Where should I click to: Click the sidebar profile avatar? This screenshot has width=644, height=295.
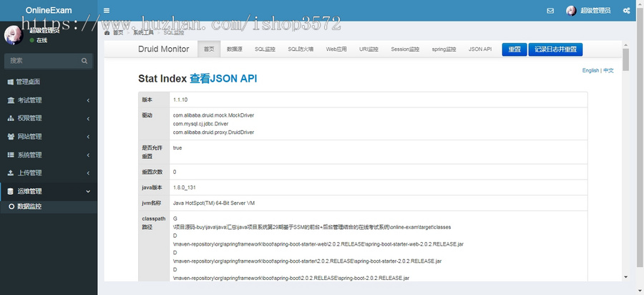tap(13, 35)
